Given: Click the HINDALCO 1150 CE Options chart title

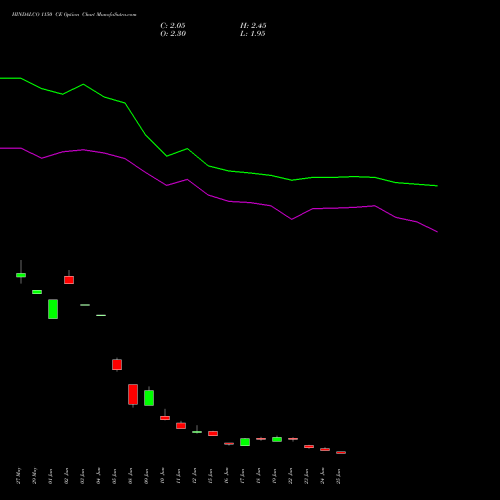Looking at the screenshot, I should coord(74,15).
